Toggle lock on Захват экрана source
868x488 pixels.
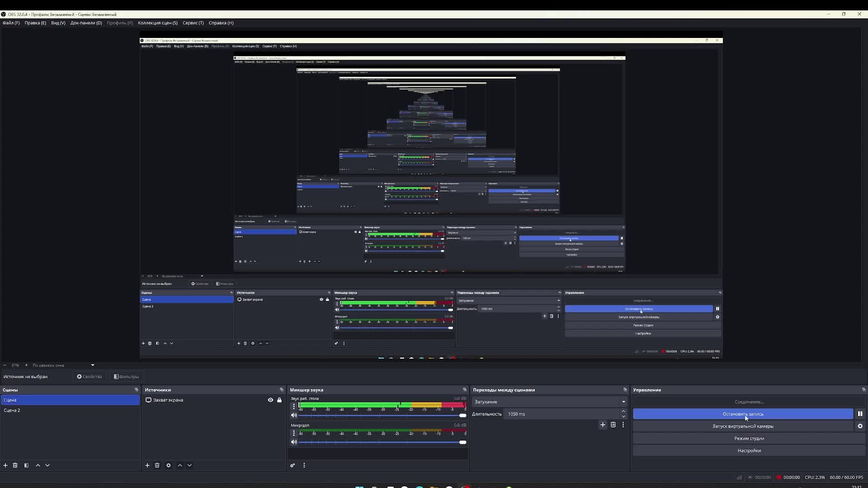(x=279, y=400)
